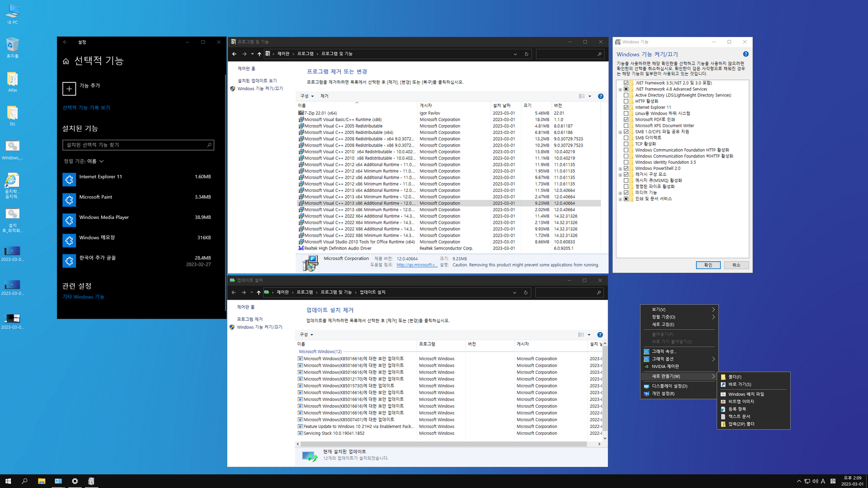Image resolution: width=868 pixels, height=488 pixels.
Task: Select 보기(V) in desktop context menu
Action: point(679,310)
